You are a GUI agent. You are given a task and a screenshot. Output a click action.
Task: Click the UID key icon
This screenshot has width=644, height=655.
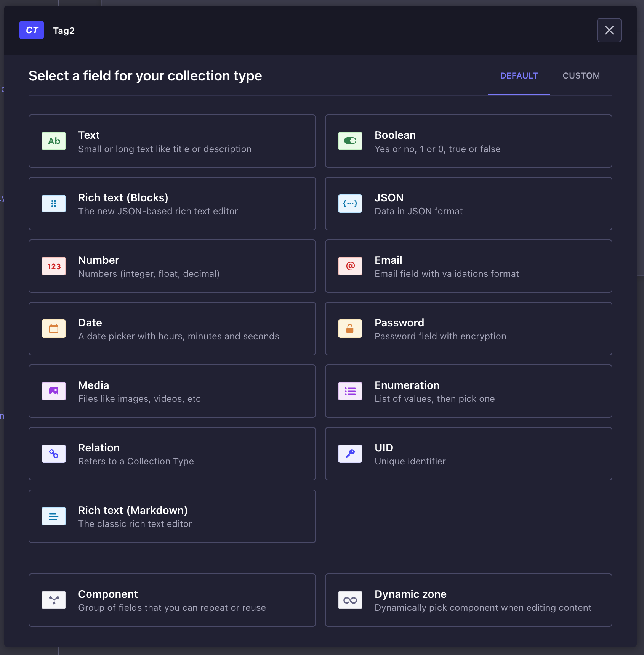pyautogui.click(x=350, y=454)
